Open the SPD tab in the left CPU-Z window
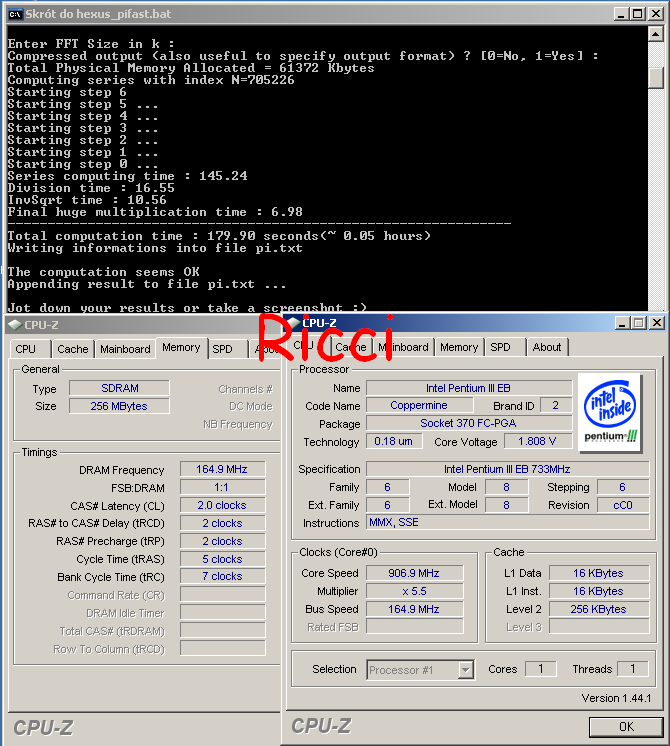 [x=223, y=349]
